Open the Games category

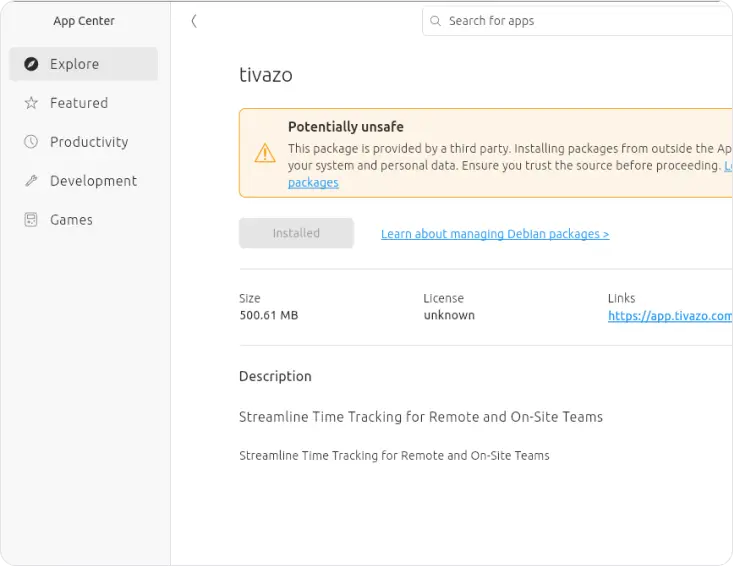click(83, 220)
